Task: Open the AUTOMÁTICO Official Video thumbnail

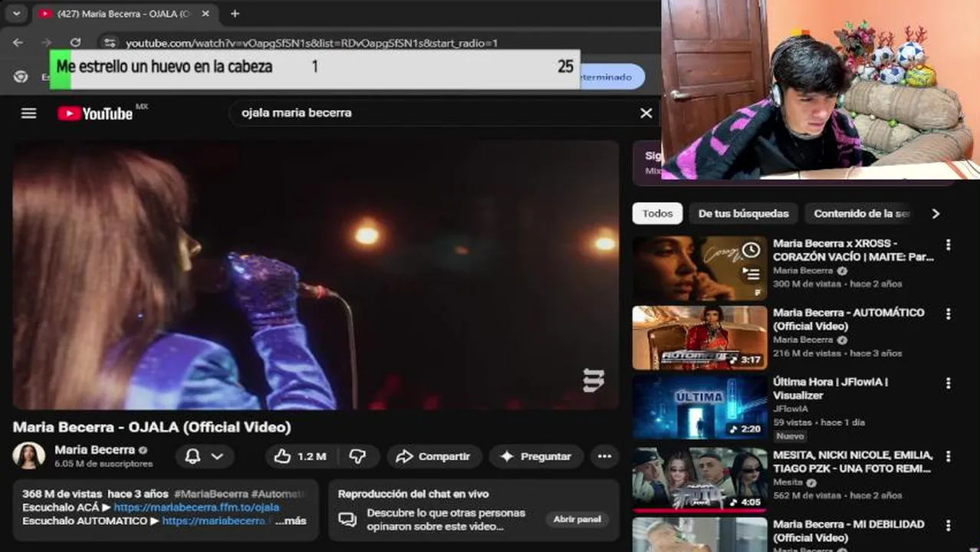Action: [x=699, y=338]
